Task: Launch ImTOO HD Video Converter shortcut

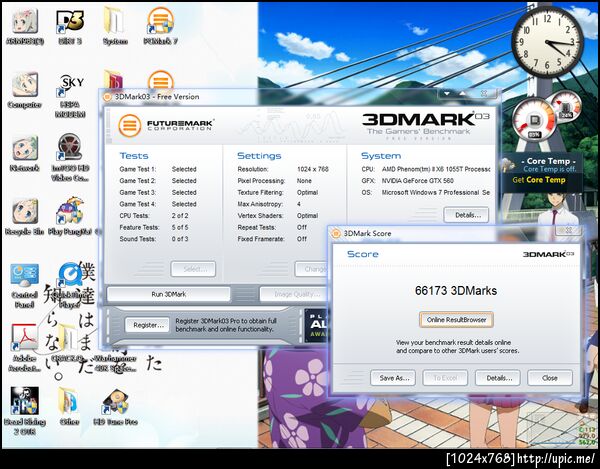Action: click(x=70, y=158)
